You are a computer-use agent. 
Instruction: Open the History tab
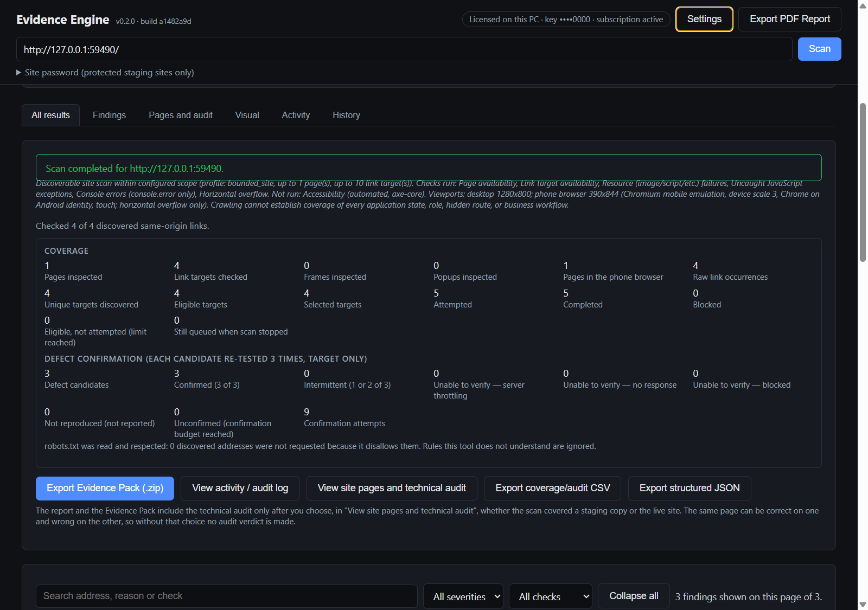tap(346, 115)
